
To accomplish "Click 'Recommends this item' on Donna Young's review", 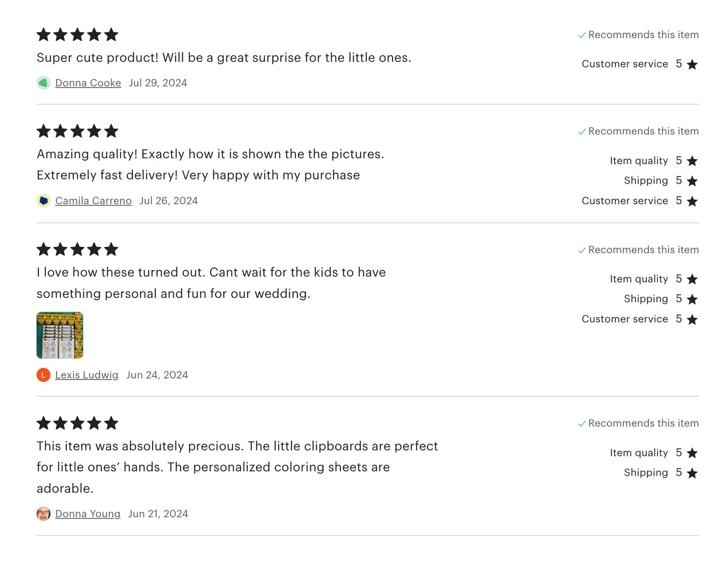I will point(643,423).
